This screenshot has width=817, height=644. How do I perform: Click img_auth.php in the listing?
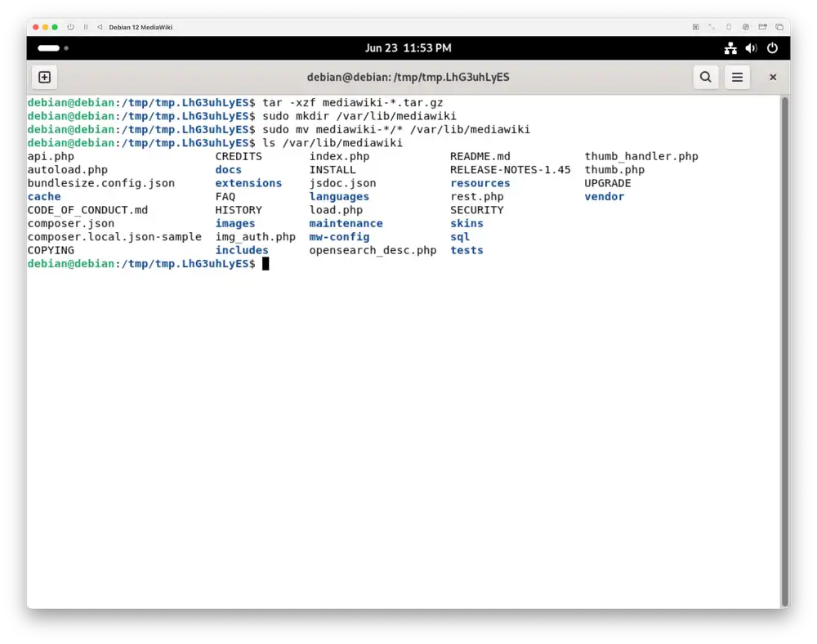(x=255, y=237)
